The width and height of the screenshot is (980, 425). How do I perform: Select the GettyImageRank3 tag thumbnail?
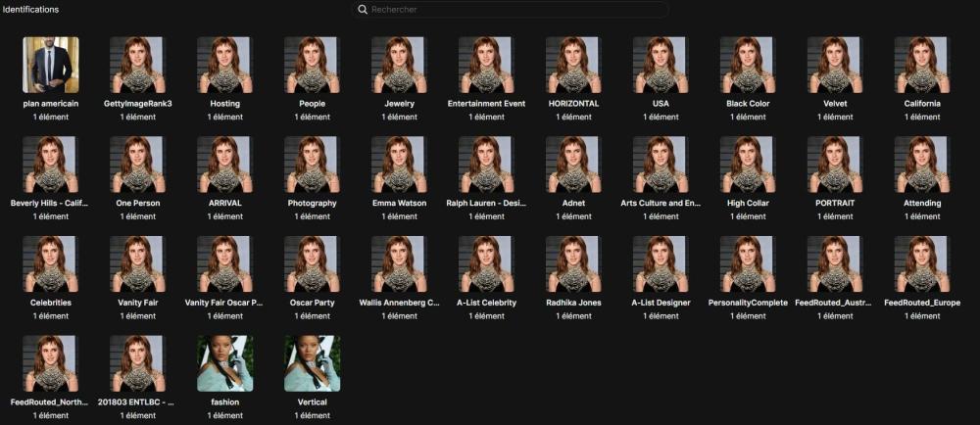(137, 65)
